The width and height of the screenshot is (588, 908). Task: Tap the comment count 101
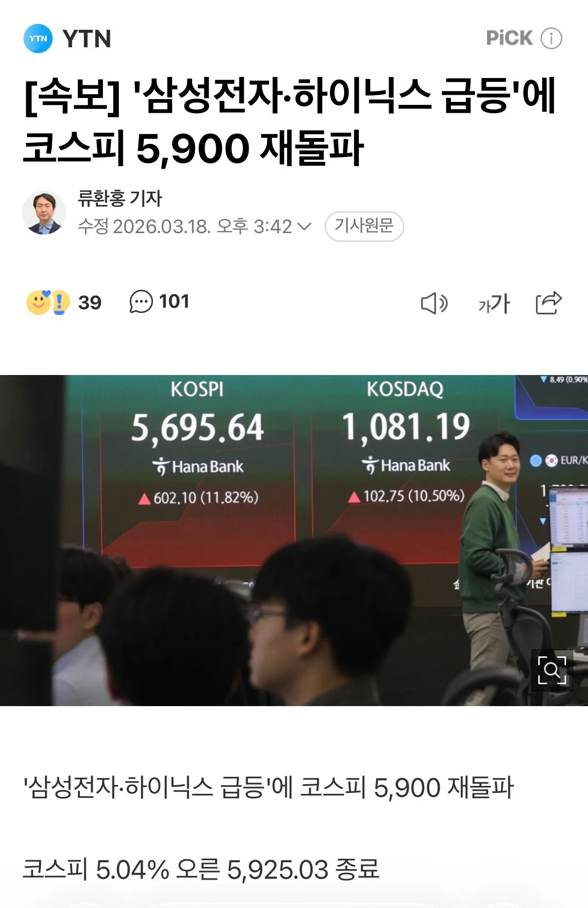(x=174, y=302)
